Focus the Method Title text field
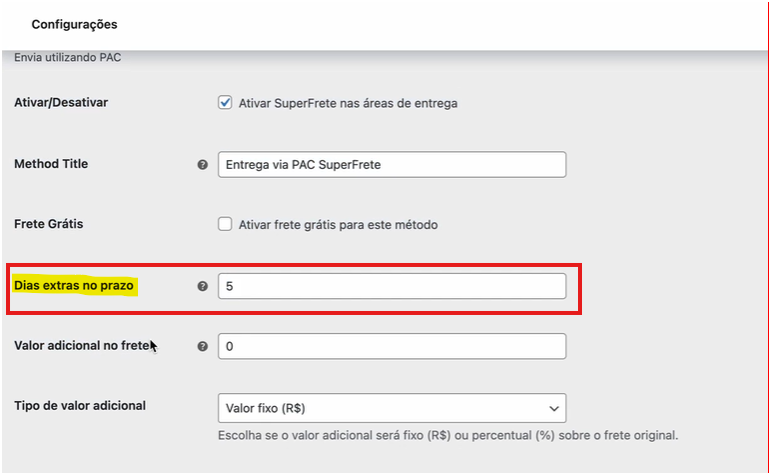Image resolution: width=771 pixels, height=475 pixels. click(x=392, y=164)
